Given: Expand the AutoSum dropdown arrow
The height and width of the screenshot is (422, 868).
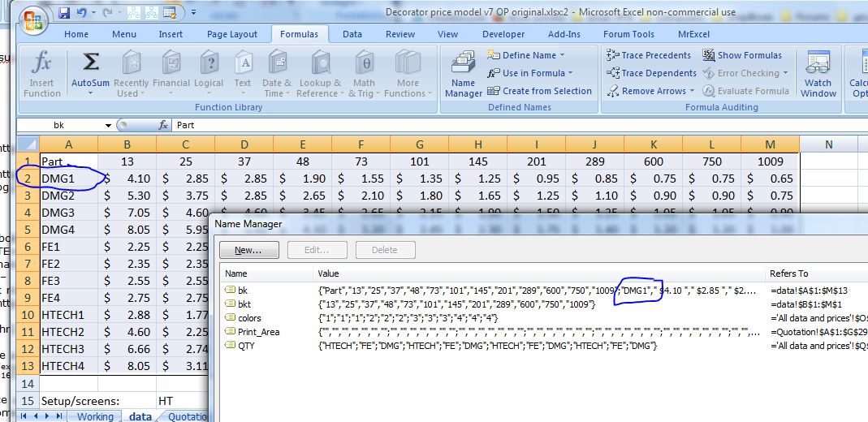Looking at the screenshot, I should coord(90,93).
